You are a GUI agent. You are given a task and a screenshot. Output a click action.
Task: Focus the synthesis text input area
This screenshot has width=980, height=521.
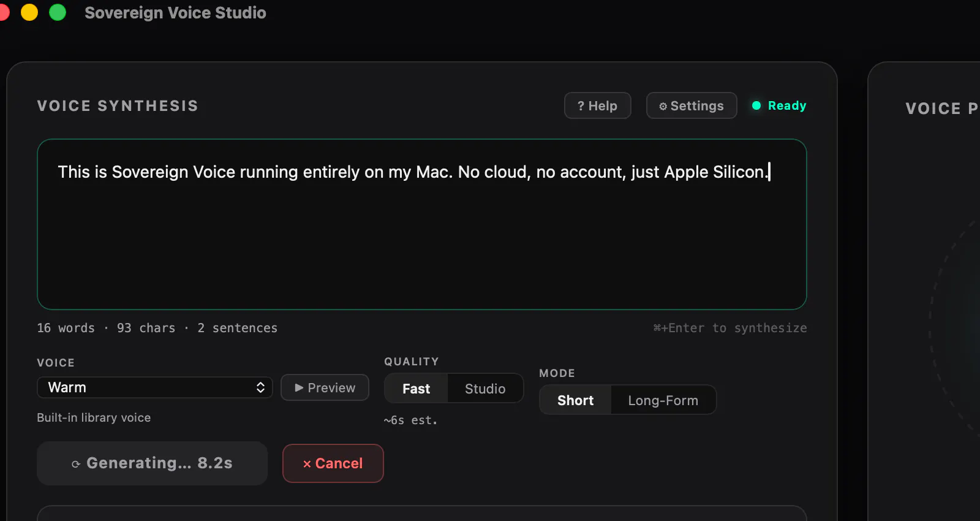421,224
